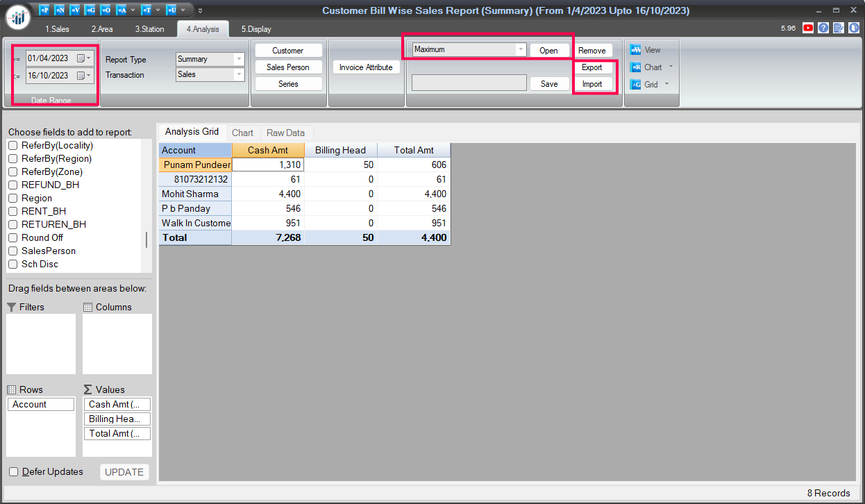The image size is (865, 504).
Task: Click the Save layout button
Action: (x=549, y=84)
